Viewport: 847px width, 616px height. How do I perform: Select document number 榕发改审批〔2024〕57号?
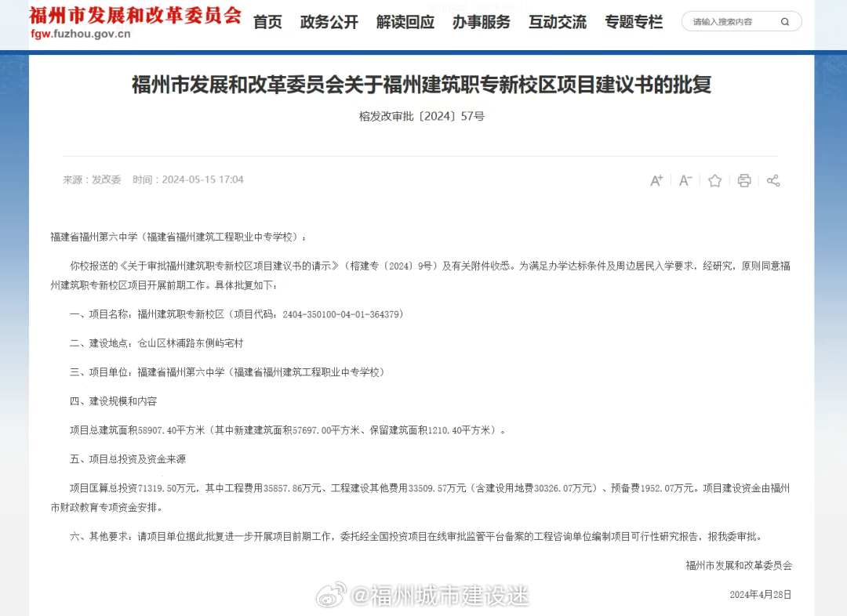(421, 116)
